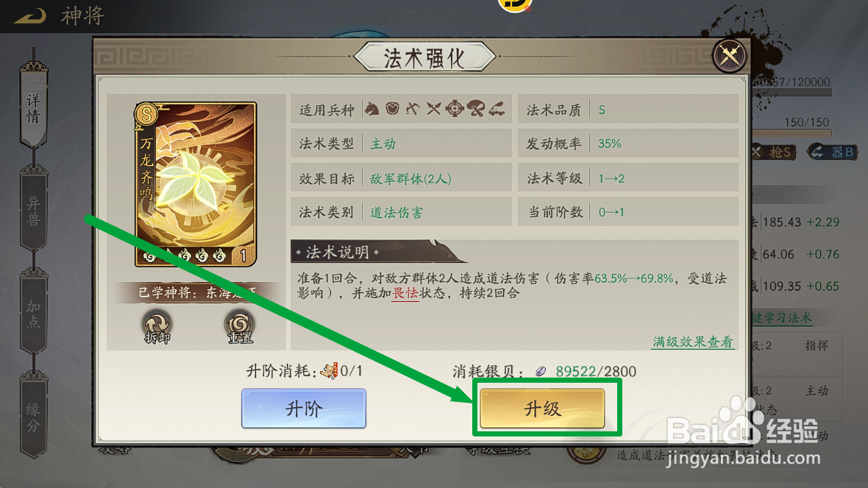
Task: Click the scroll icon in 升阶消耗
Action: [329, 370]
